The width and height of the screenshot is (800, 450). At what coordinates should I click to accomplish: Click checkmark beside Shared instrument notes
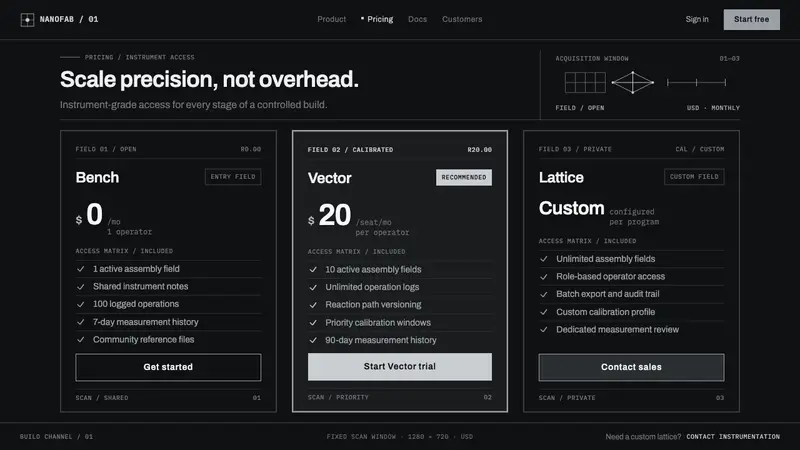pyautogui.click(x=81, y=287)
